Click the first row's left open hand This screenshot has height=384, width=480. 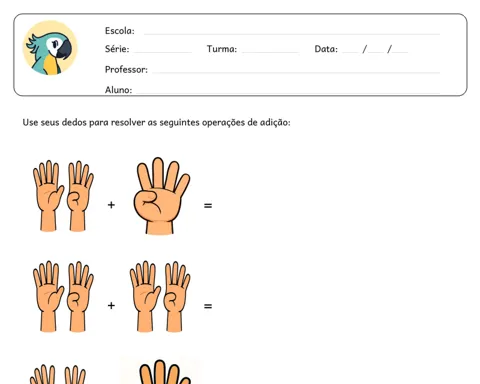coord(48,196)
